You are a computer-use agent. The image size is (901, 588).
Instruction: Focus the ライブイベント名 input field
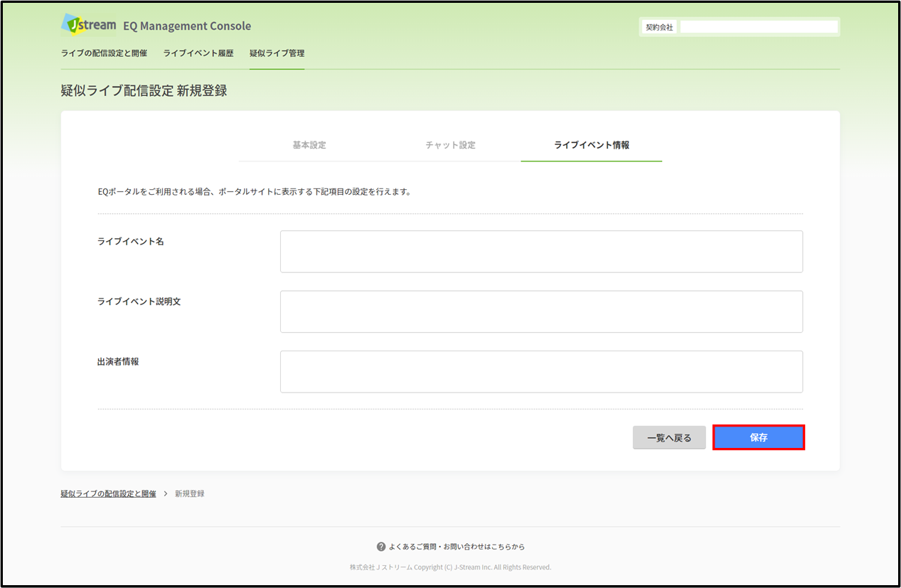point(541,251)
